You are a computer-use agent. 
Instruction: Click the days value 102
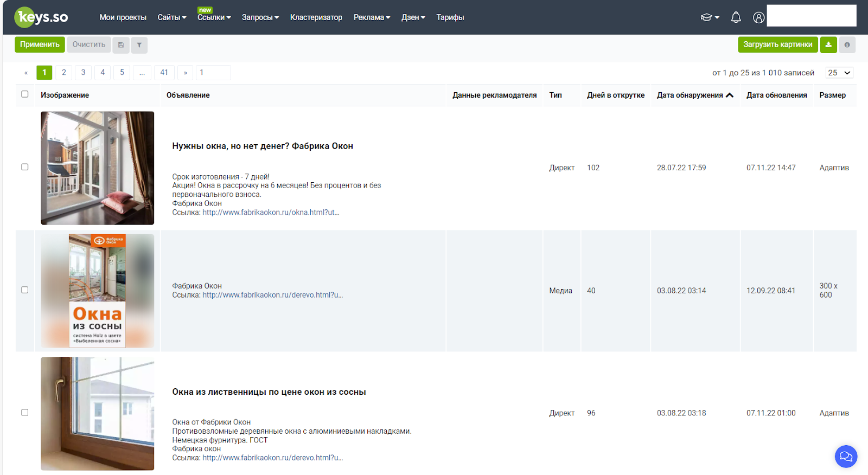tap(593, 168)
